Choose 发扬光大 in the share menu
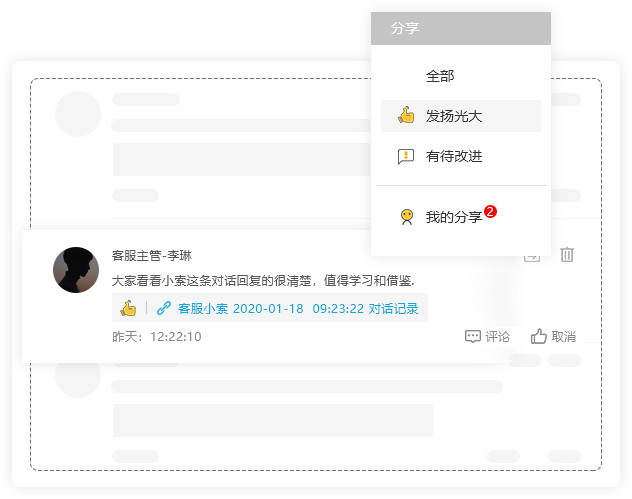 461,116
